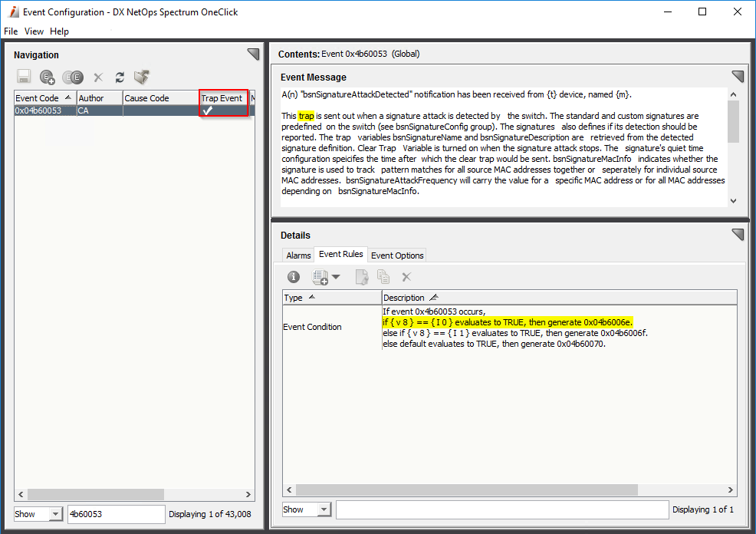Open the File menu
The height and width of the screenshot is (534, 756).
pyautogui.click(x=11, y=31)
